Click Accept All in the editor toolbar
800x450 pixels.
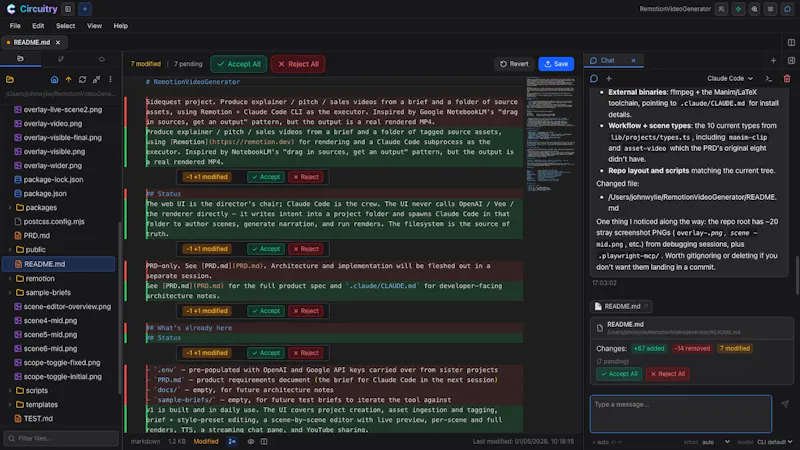239,64
